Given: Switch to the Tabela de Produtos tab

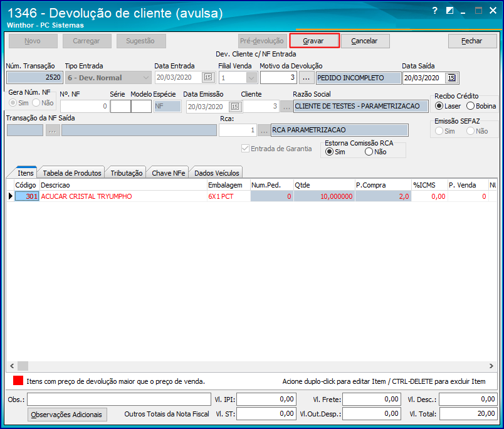Looking at the screenshot, I should coord(72,173).
